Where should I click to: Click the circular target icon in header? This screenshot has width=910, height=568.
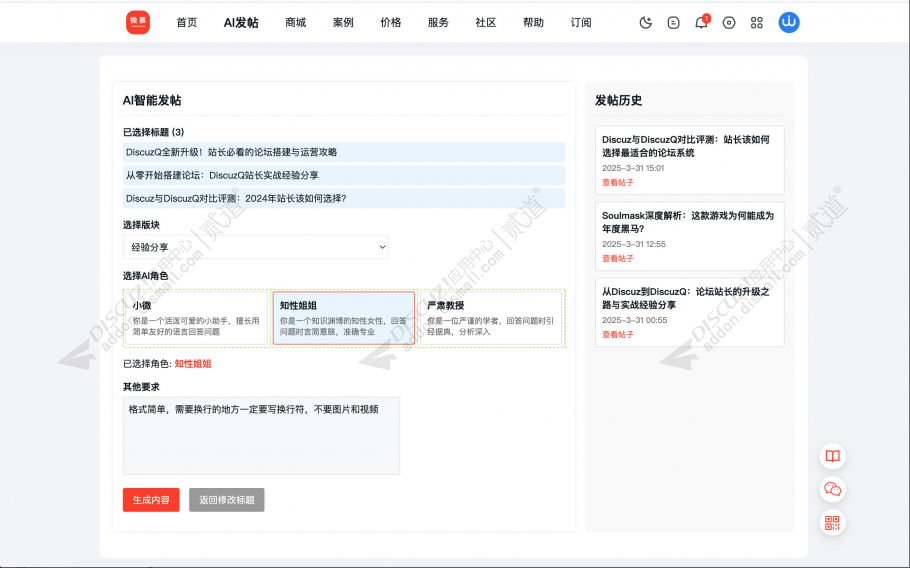[x=729, y=23]
